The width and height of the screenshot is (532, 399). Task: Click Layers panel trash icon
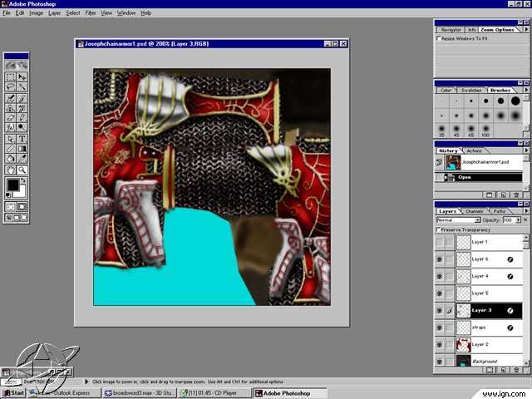[x=516, y=370]
